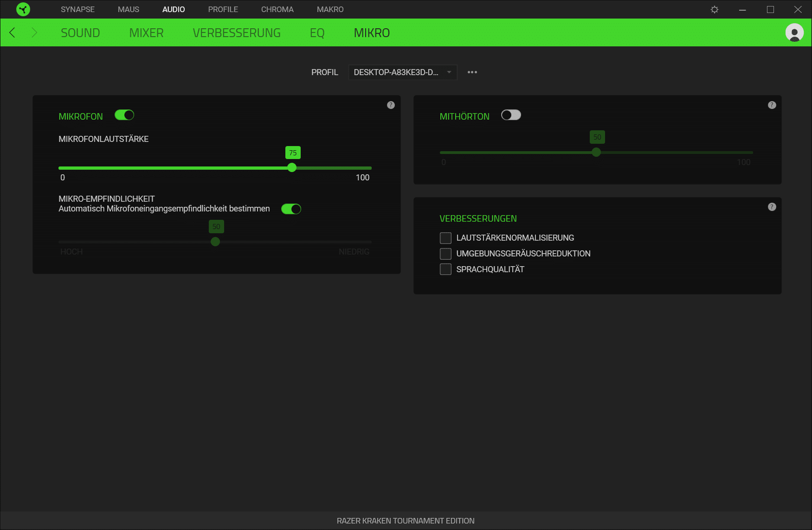812x530 pixels.
Task: Open settings via the gear icon
Action: click(715, 10)
